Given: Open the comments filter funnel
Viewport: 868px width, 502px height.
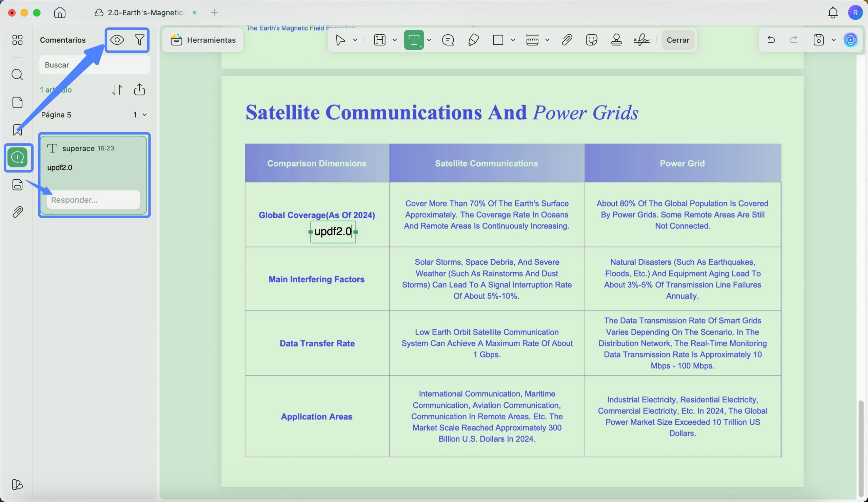Looking at the screenshot, I should pyautogui.click(x=139, y=40).
